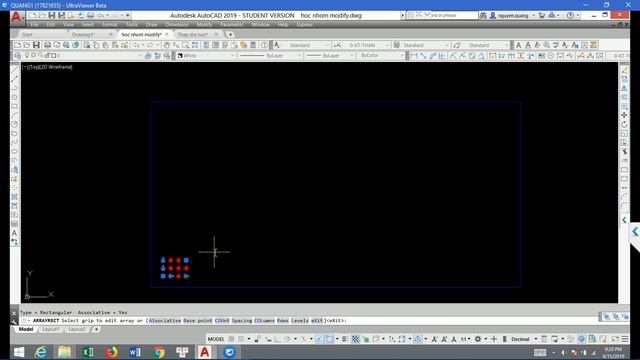
Task: Open the lineweight ByLayer dropdown
Action: click(x=330, y=56)
